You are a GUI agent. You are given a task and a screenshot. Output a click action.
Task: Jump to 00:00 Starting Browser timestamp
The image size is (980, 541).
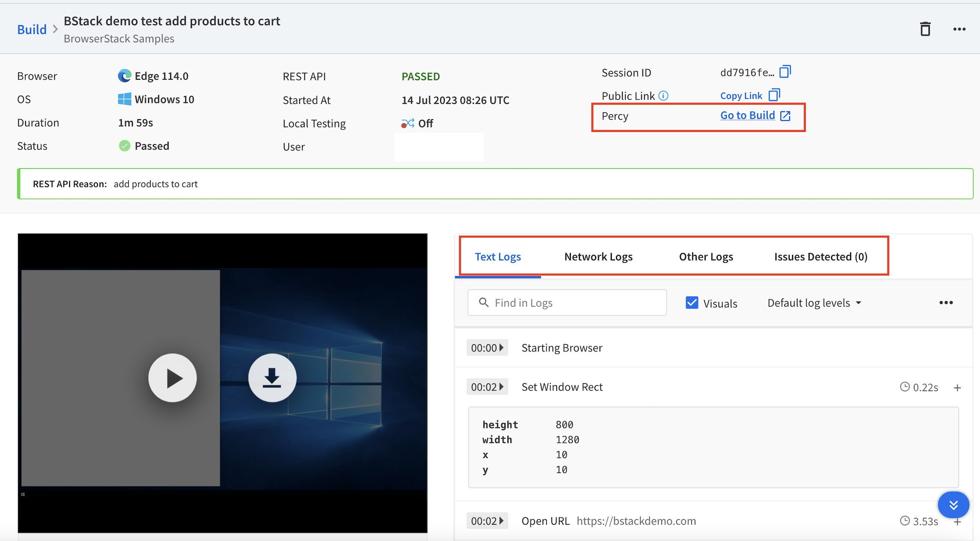click(487, 348)
